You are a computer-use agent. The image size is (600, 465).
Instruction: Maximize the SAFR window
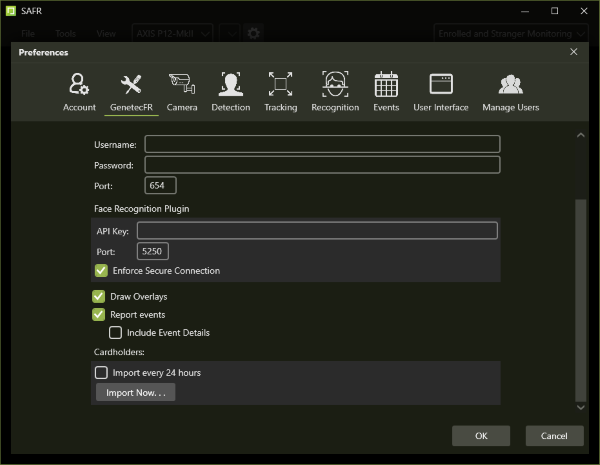pyautogui.click(x=554, y=11)
